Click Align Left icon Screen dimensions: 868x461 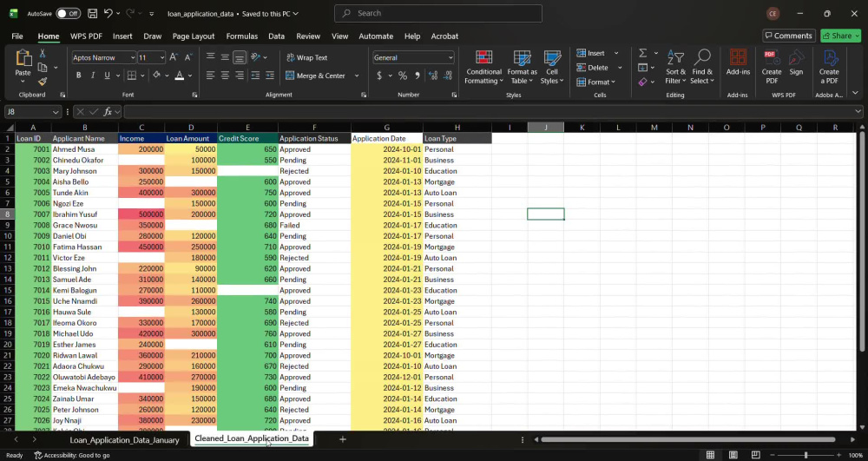pos(210,76)
